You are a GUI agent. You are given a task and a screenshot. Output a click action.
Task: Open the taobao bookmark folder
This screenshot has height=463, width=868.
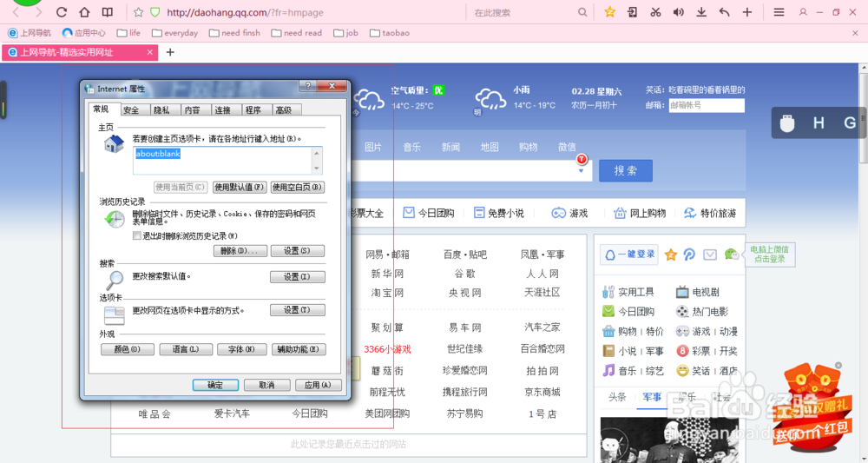coord(390,33)
